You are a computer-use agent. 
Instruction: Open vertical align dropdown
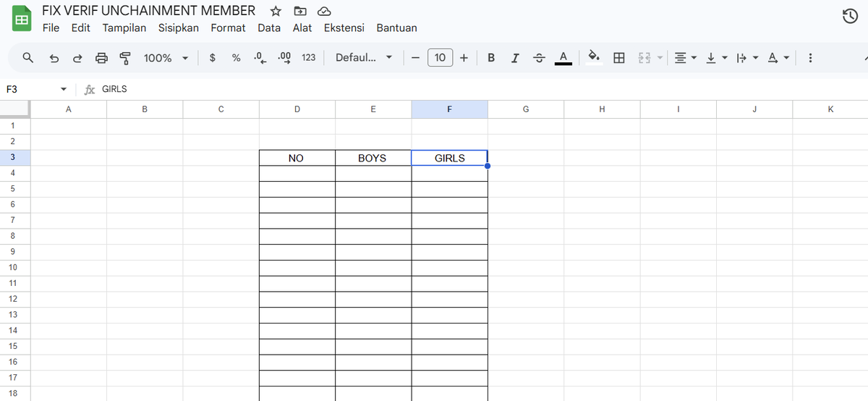click(715, 57)
